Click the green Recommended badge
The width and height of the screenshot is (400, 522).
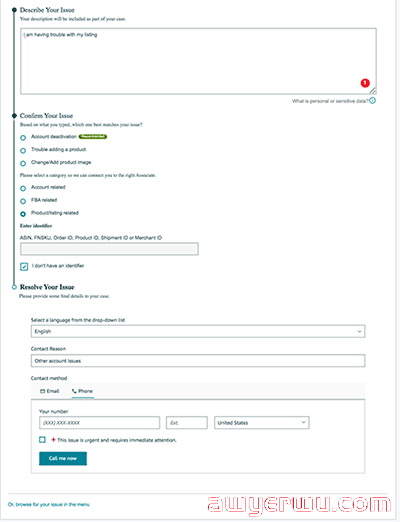tap(93, 136)
